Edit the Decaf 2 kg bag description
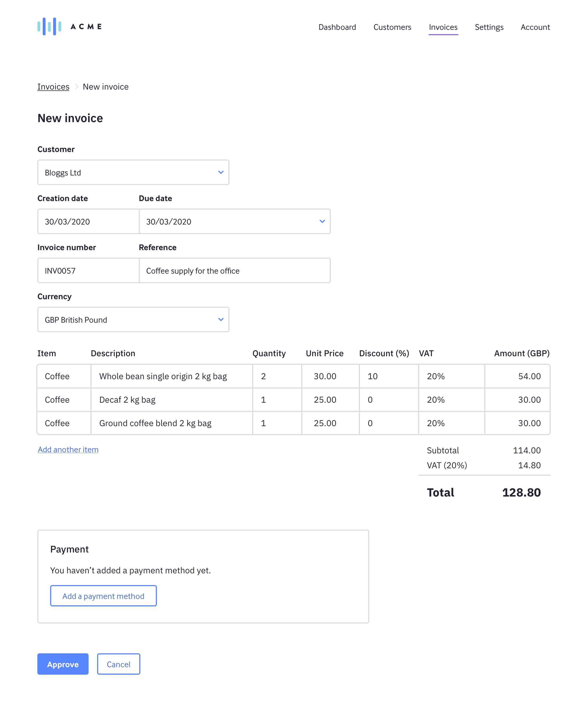Viewport: 587px width, 728px height. click(x=171, y=399)
